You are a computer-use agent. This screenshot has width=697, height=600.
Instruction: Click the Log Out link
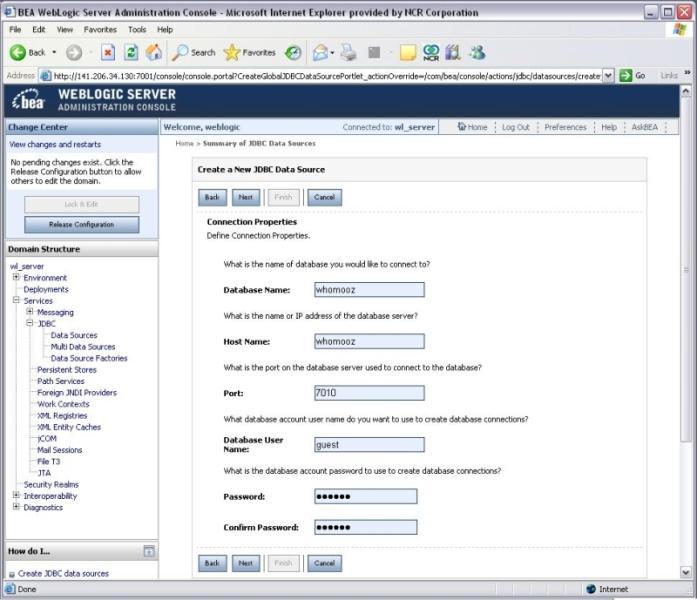(x=516, y=127)
